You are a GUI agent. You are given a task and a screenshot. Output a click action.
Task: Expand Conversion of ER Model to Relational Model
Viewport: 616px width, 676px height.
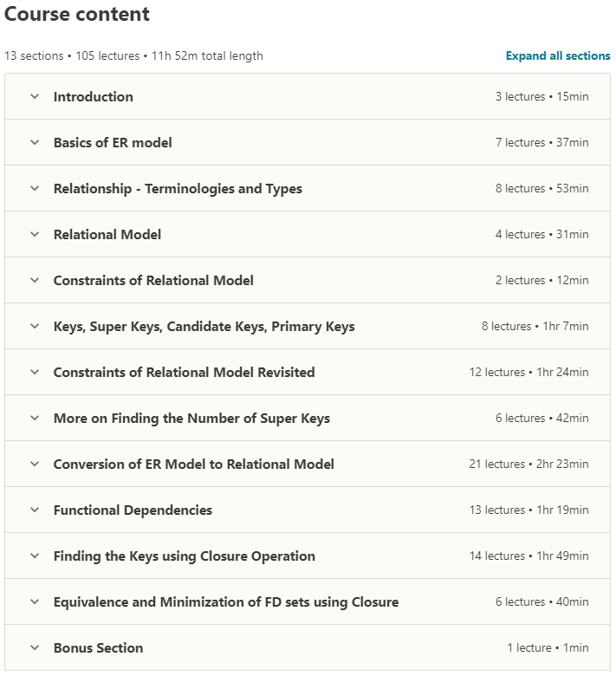(x=193, y=465)
